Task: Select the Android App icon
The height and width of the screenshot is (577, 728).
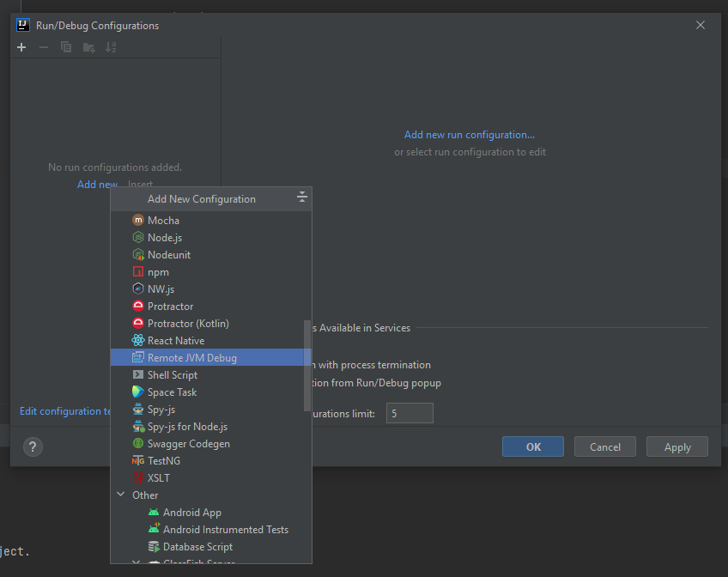Action: pos(153,512)
